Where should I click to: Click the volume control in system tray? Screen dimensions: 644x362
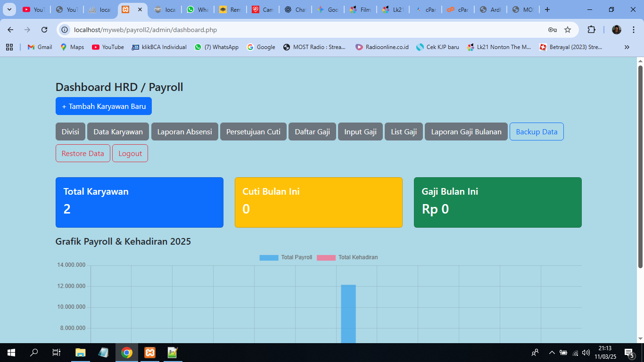[x=585, y=352]
